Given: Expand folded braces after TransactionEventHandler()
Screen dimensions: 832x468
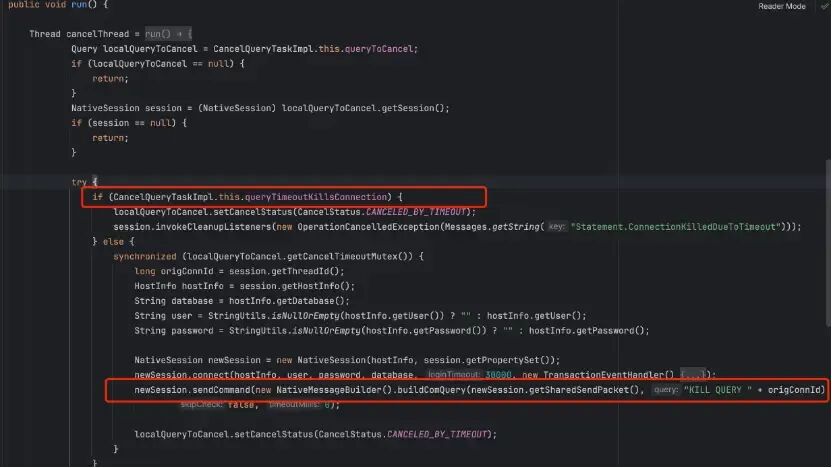Looking at the screenshot, I should (693, 375).
